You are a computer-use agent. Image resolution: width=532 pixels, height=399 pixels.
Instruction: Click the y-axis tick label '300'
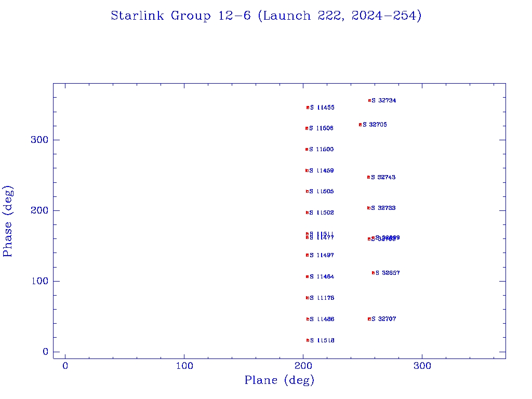tap(39, 140)
